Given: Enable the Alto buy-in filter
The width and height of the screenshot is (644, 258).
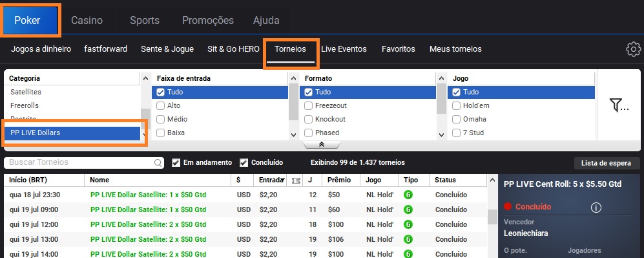Looking at the screenshot, I should (161, 105).
